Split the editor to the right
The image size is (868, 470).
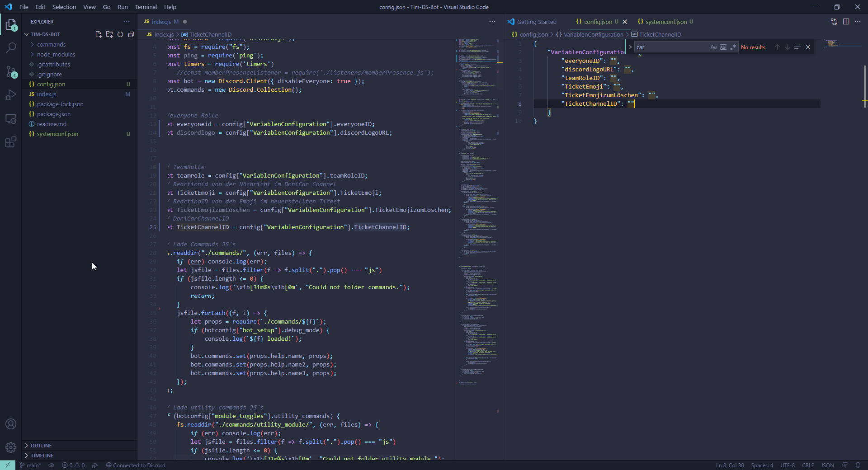(846, 22)
